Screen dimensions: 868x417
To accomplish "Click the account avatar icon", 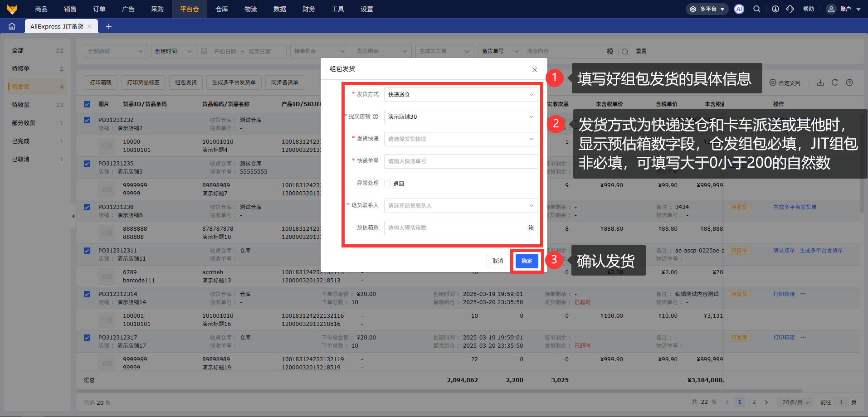I will [831, 9].
